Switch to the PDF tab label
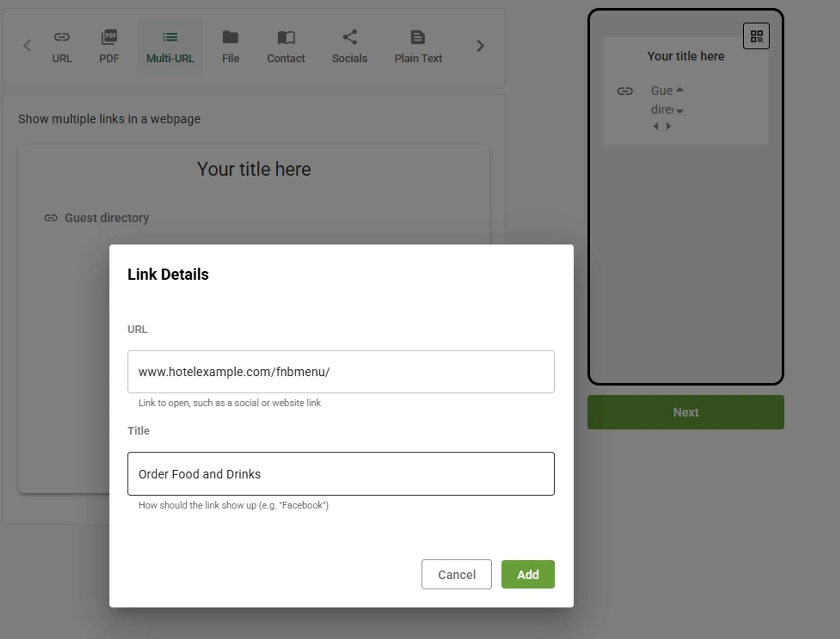 [x=109, y=58]
